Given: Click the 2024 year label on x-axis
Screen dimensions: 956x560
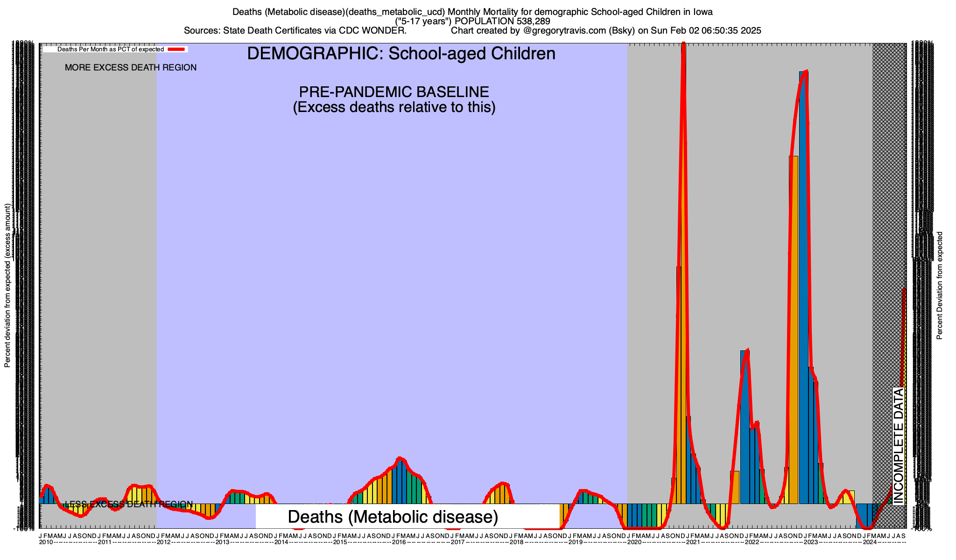Looking at the screenshot, I should tap(869, 542).
